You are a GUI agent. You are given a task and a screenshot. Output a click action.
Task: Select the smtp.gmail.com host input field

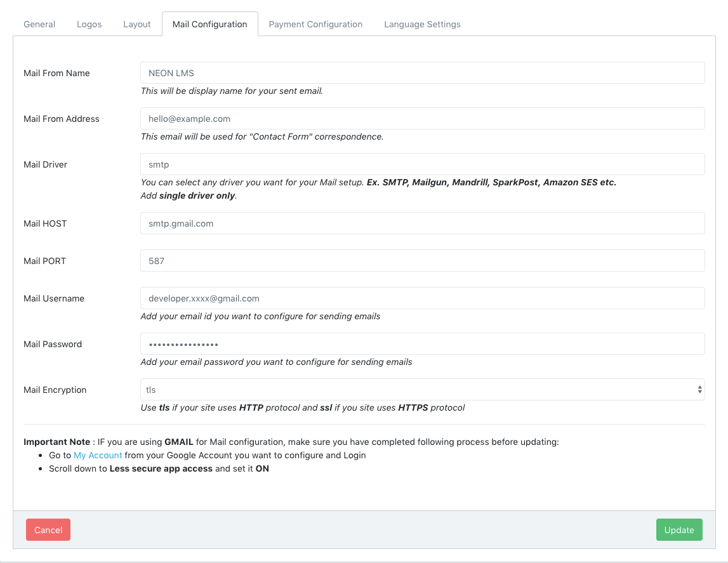click(422, 223)
